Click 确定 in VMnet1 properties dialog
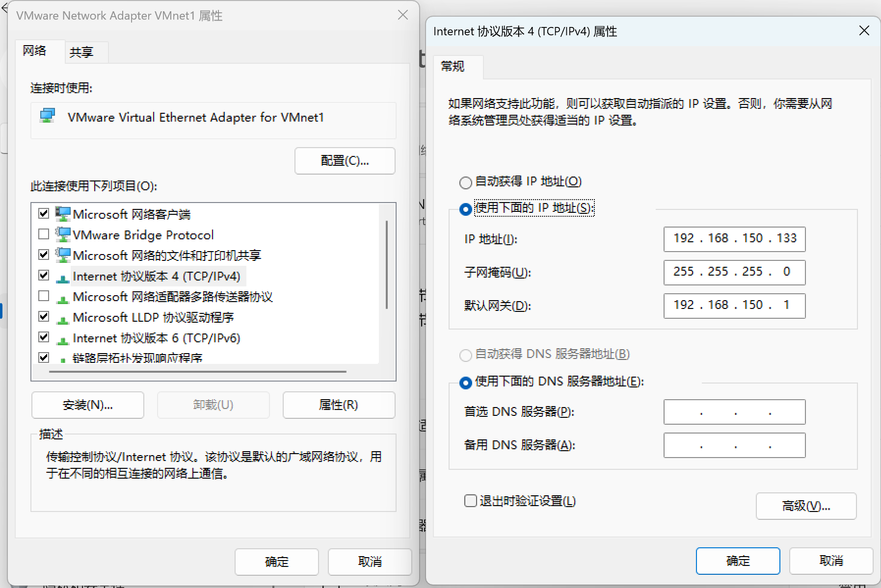This screenshot has height=588, width=881. pos(277,562)
